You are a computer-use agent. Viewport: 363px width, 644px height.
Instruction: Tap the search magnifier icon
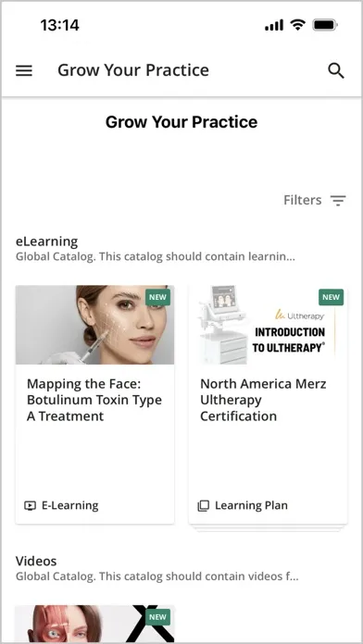click(x=336, y=70)
